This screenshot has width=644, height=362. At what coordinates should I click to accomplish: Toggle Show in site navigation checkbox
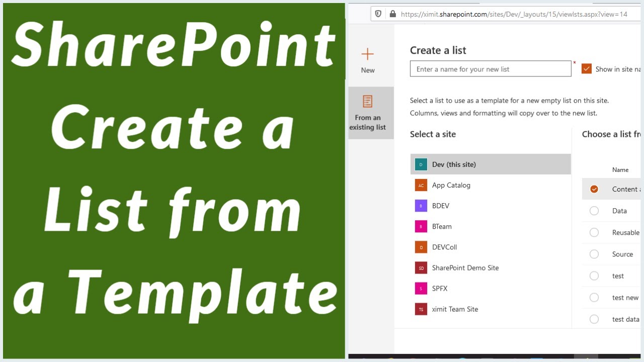(587, 69)
